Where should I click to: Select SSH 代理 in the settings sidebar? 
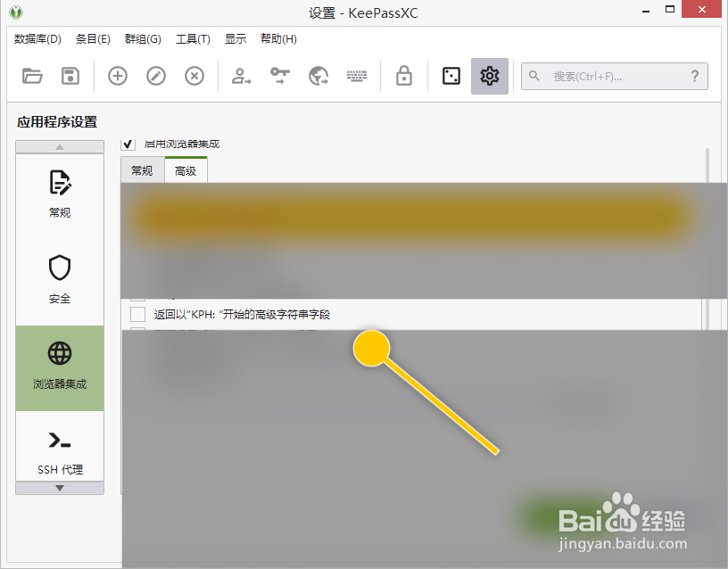tap(60, 449)
